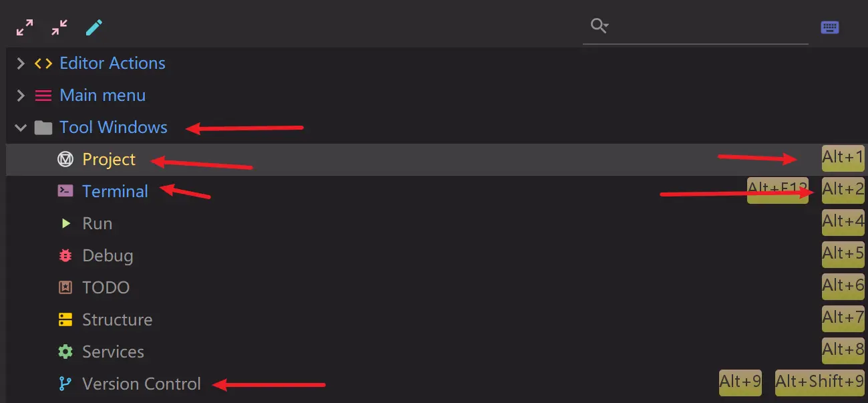The width and height of the screenshot is (868, 403).
Task: Select the Structure panel icon
Action: (65, 319)
